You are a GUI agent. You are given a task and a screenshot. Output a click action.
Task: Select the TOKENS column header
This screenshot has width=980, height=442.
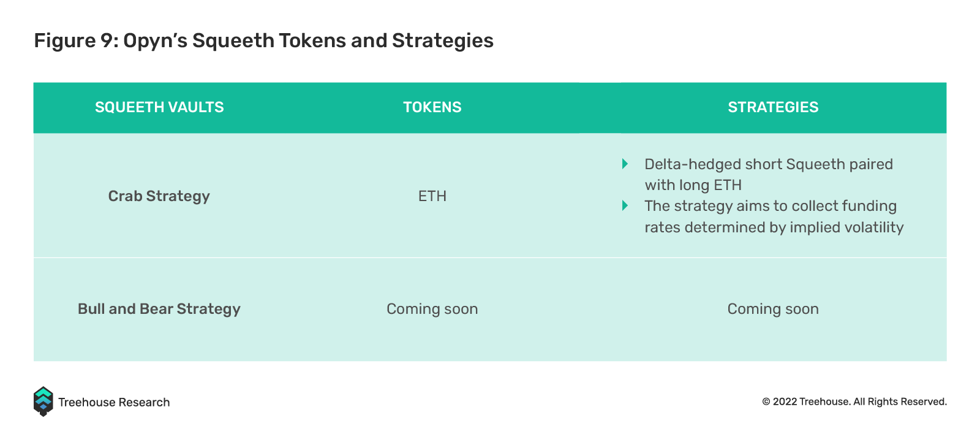[x=432, y=107]
